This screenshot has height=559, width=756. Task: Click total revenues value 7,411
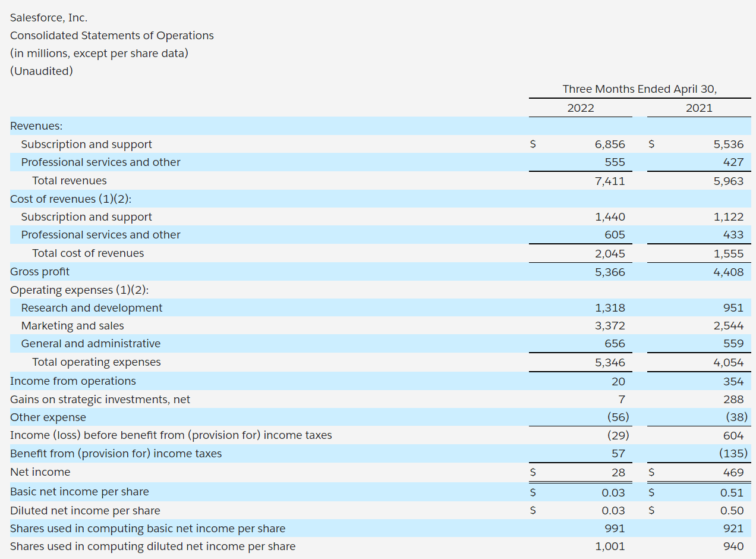click(610, 181)
